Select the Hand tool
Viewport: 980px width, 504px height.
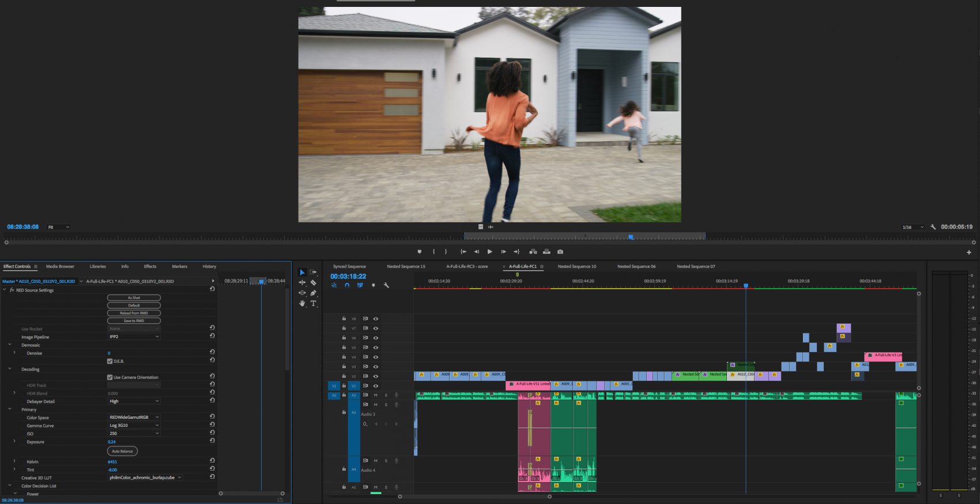coord(302,303)
